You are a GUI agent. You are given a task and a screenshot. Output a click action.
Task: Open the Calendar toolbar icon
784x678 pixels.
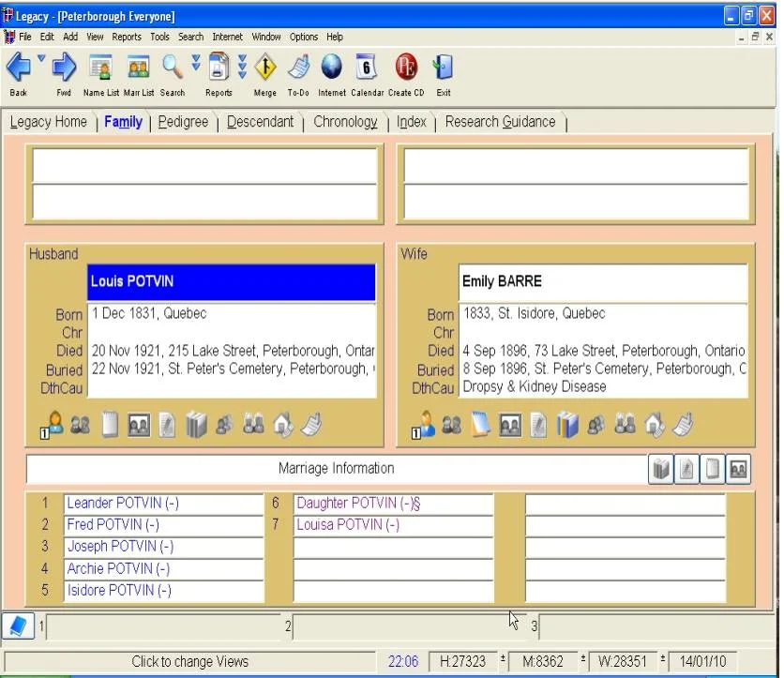(x=367, y=67)
